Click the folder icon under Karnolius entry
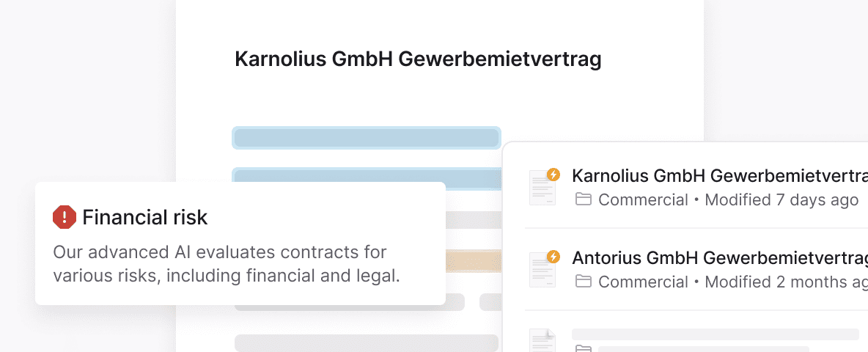The width and height of the screenshot is (868, 352). 584,199
